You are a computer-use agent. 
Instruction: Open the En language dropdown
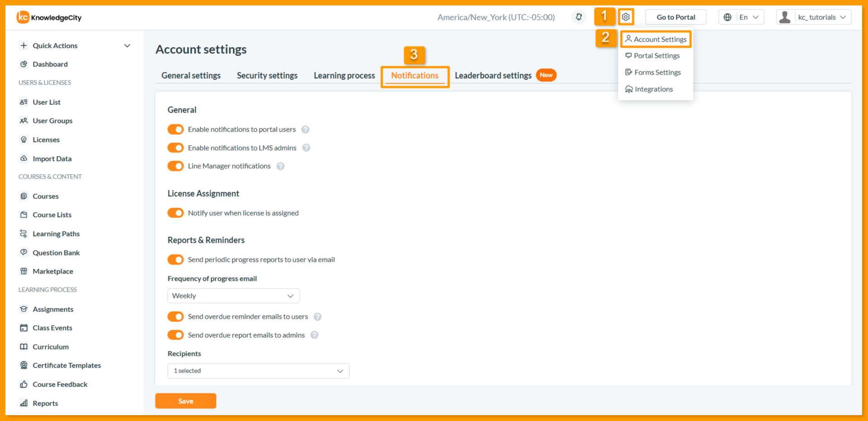[749, 17]
